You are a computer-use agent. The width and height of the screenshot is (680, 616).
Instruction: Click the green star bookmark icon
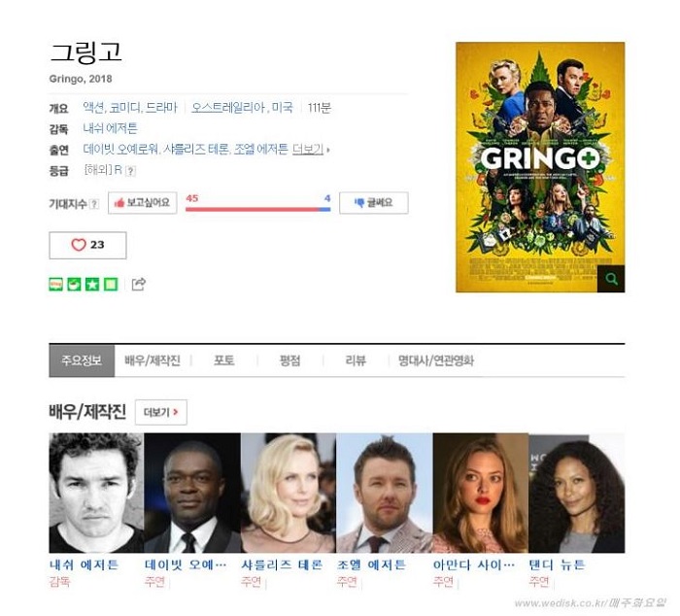92,284
